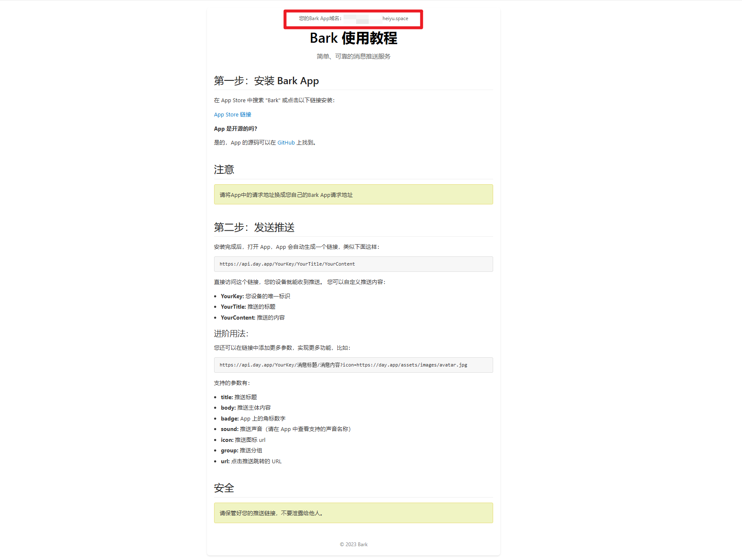Select the heiyu.space domain text
742x560 pixels.
pos(395,18)
